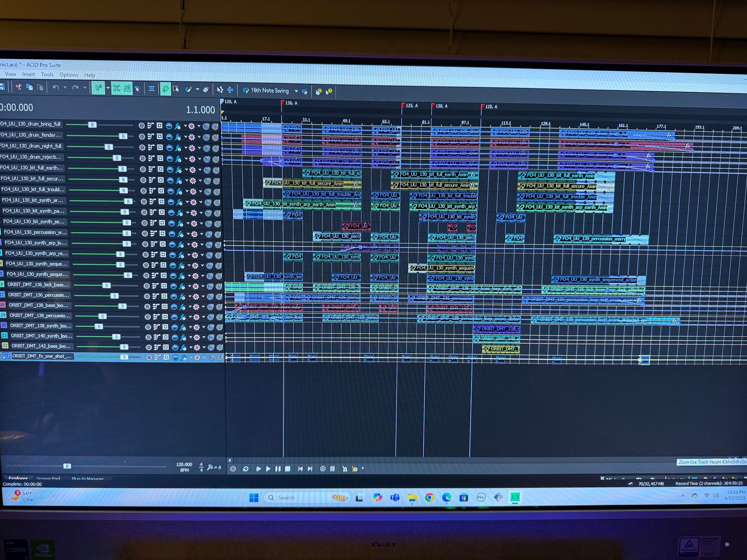Screen dimensions: 747x560
Task: Click the Stop button in transport
Action: tap(288, 469)
